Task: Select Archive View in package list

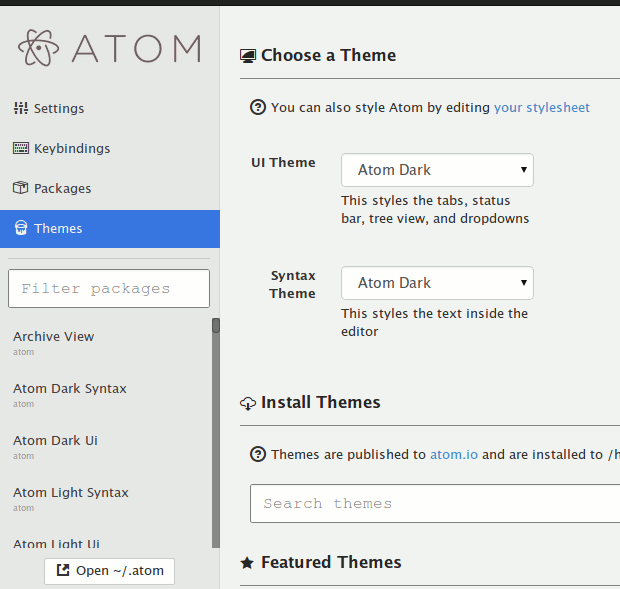Action: point(54,336)
